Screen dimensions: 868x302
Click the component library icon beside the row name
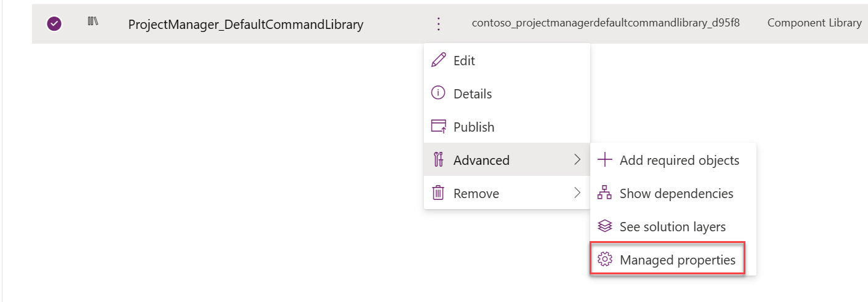coord(93,23)
